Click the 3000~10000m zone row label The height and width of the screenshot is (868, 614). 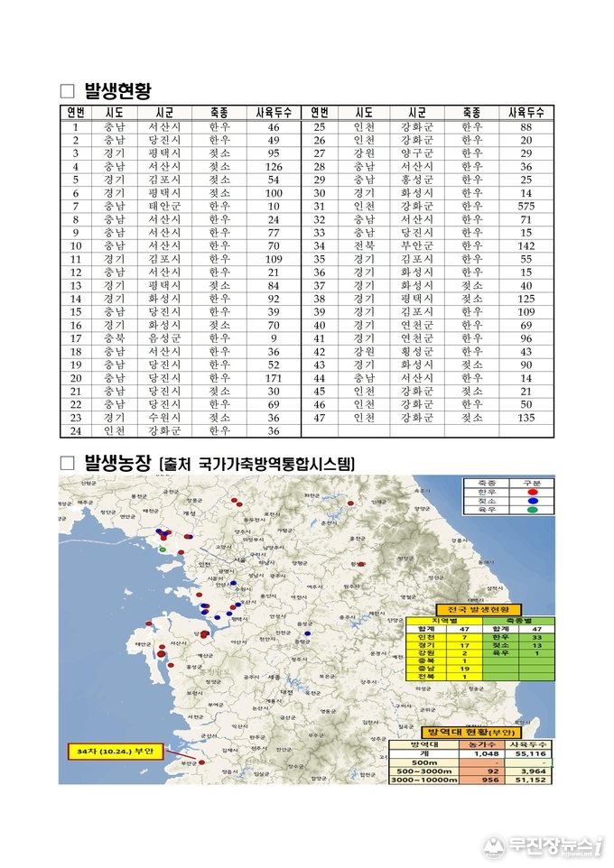424,780
